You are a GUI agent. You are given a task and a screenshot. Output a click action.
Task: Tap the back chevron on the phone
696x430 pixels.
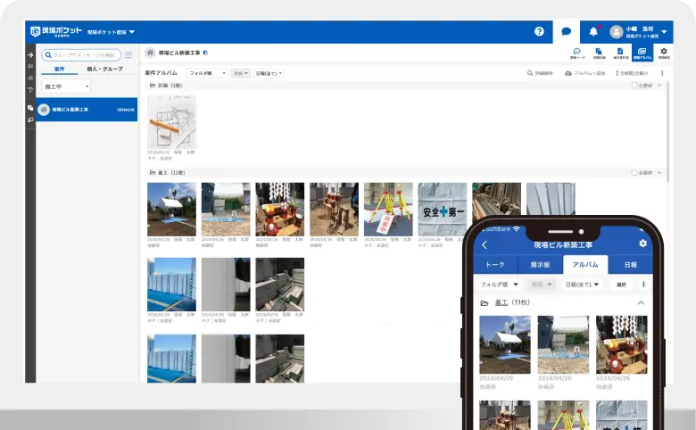pyautogui.click(x=484, y=245)
